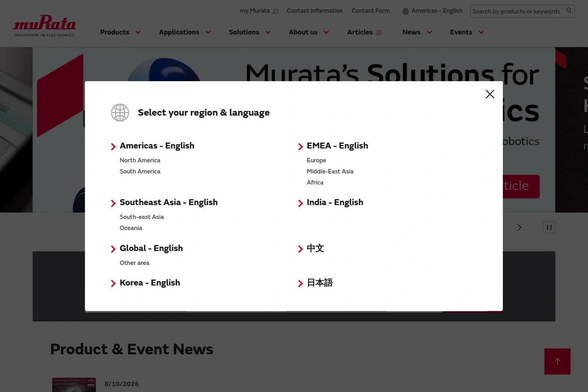Close the region & language dialog
Screen dimensions: 588x392
click(490, 94)
